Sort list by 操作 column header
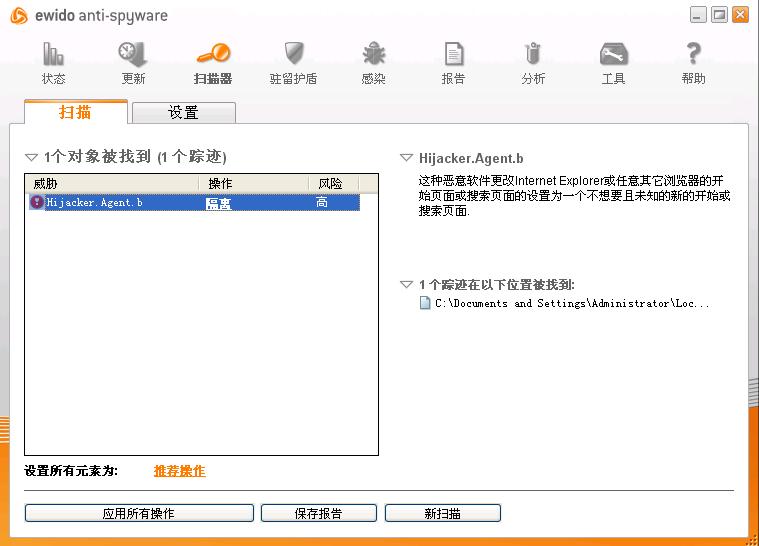The image size is (759, 546). tap(253, 184)
